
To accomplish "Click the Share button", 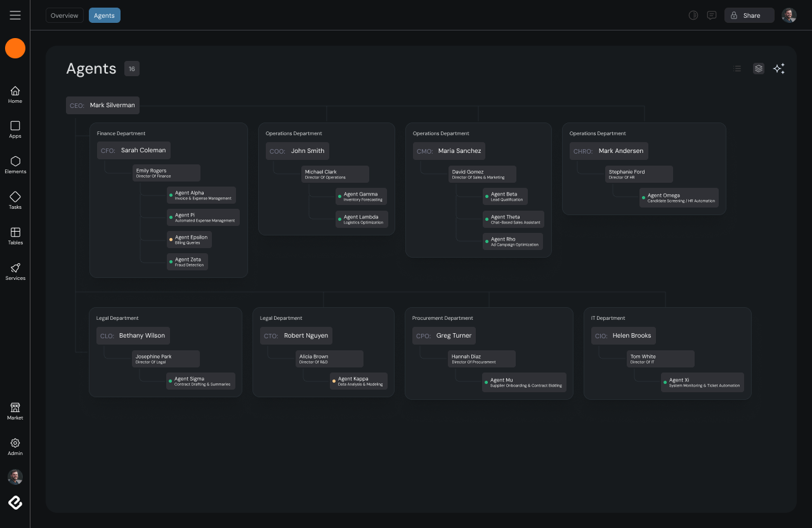I will 749,15.
